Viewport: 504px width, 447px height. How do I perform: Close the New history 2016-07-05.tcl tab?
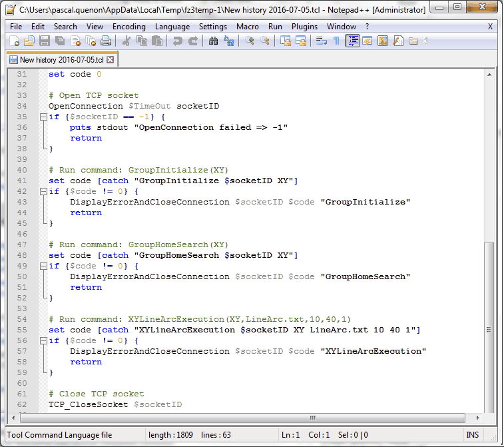(x=111, y=59)
